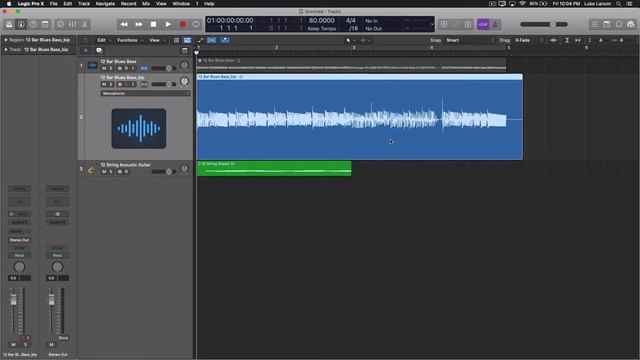Solo the 12 Bar Blues Bass_bip track
The image size is (640, 360).
click(x=110, y=84)
